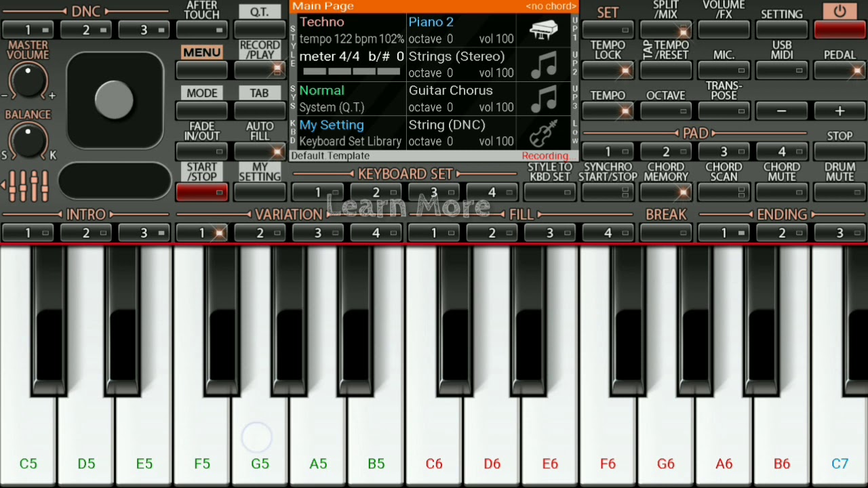Image resolution: width=868 pixels, height=488 pixels.
Task: Toggle Chord Scan
Action: 724,192
